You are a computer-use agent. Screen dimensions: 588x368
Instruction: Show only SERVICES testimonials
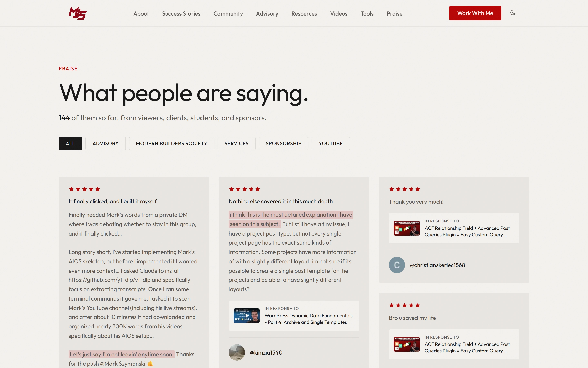click(236, 143)
